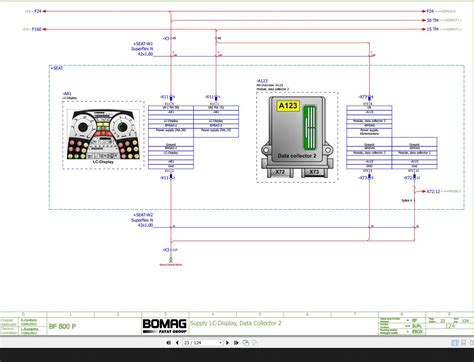The height and width of the screenshot is (362, 474).
Task: Follow the X72:12 cross-reference link
Action: [x=433, y=192]
